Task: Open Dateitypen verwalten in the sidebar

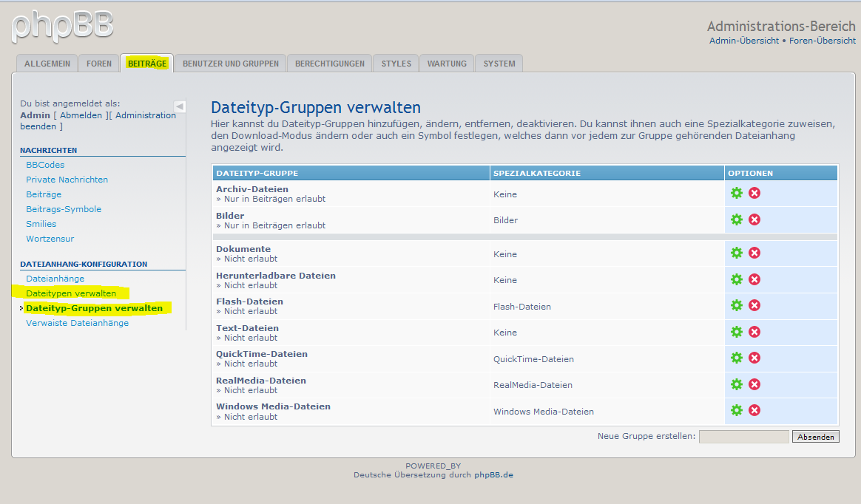Action: pos(71,293)
